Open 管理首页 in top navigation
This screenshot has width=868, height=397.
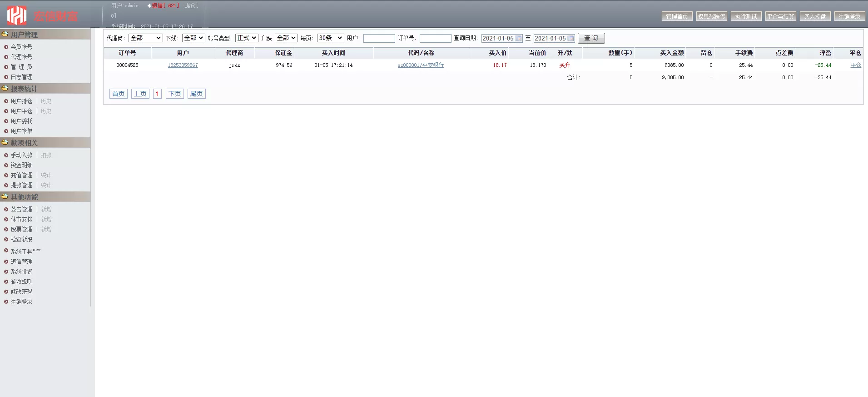(677, 16)
